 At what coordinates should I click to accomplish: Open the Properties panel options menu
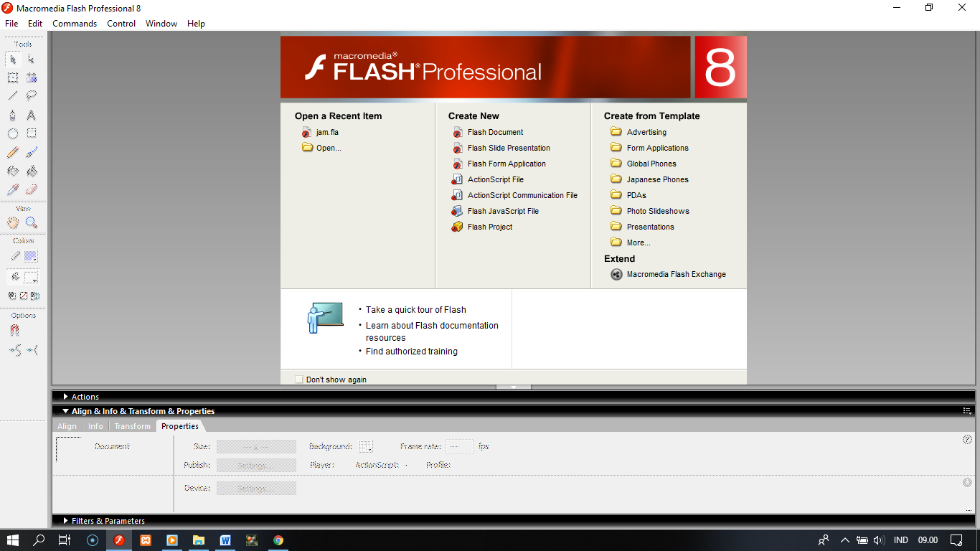tap(967, 411)
